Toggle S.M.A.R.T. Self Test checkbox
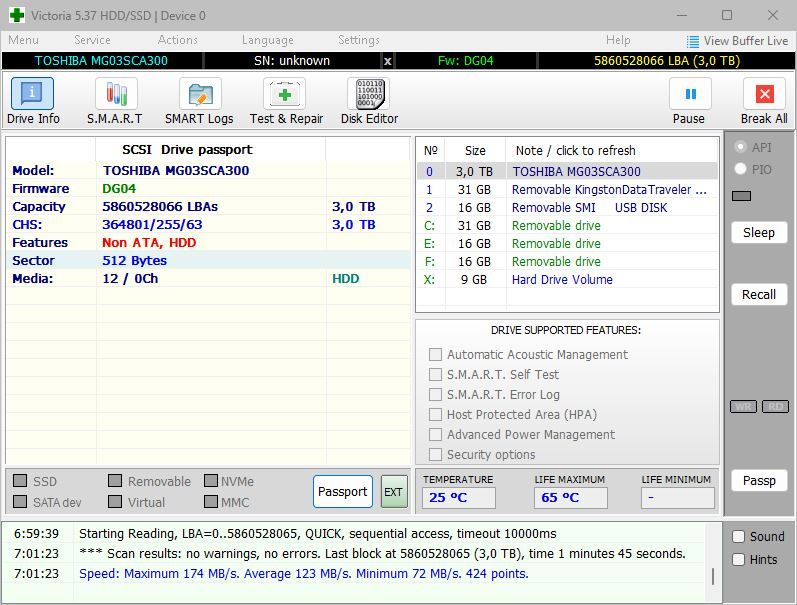797x605 pixels. (x=435, y=375)
